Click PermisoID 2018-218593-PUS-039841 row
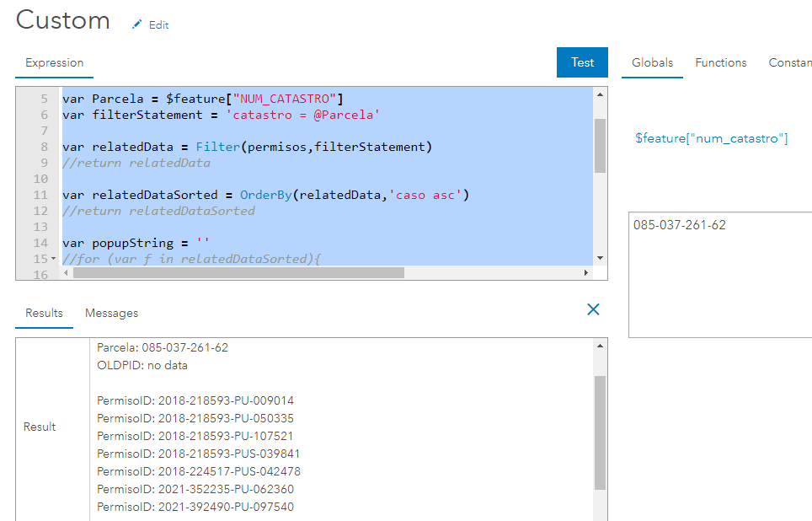Image resolution: width=812 pixels, height=521 pixels. pos(198,454)
